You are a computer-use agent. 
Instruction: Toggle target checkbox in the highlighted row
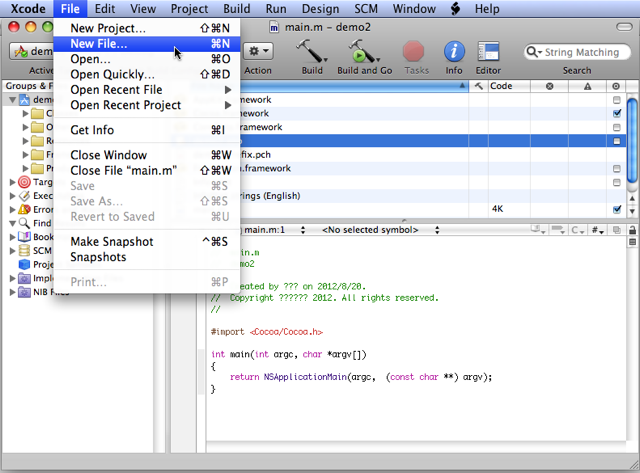coord(617,141)
